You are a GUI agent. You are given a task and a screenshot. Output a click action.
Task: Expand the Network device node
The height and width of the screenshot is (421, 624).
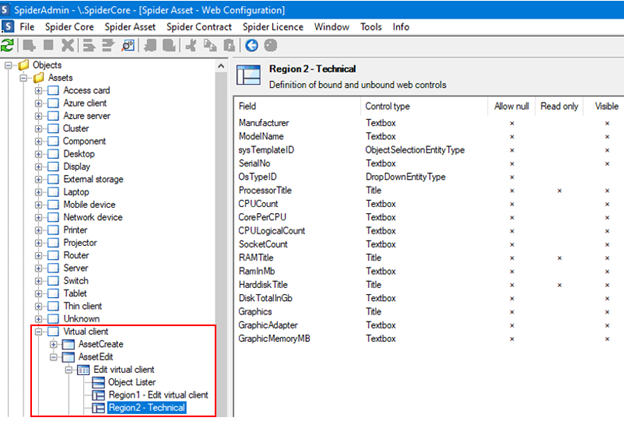point(39,217)
